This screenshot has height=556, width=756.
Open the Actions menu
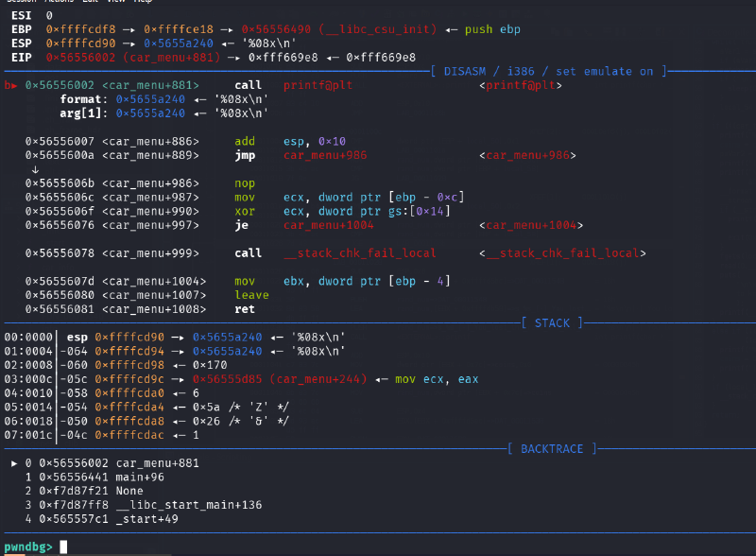[x=57, y=2]
